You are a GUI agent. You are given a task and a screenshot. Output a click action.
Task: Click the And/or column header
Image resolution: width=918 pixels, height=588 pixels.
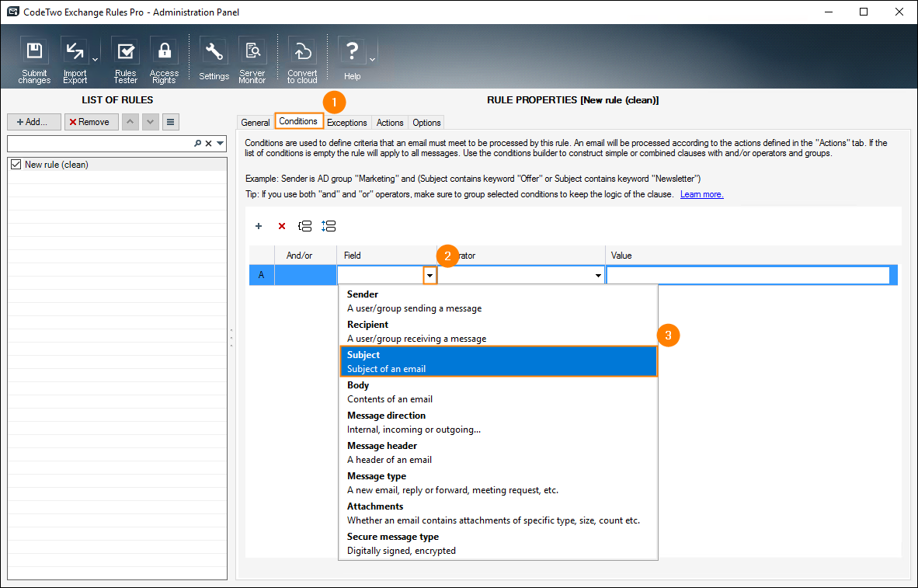[x=305, y=256]
